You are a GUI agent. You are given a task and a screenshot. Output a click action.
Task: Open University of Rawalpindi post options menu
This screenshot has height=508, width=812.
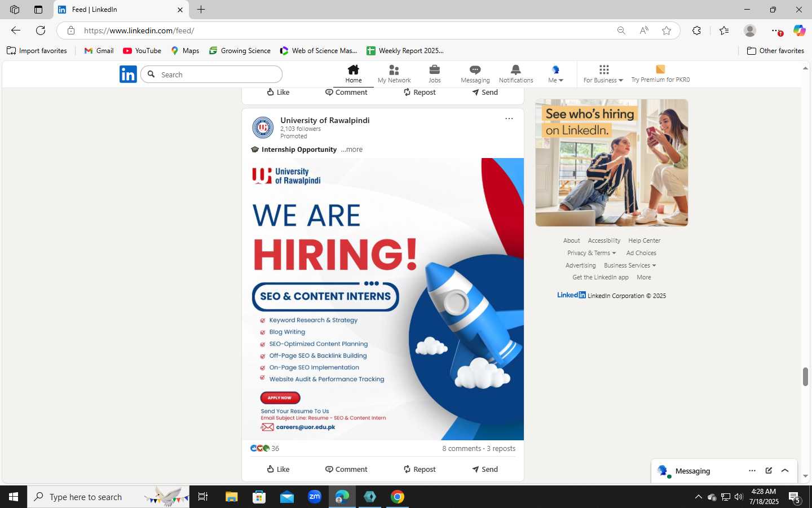(509, 119)
